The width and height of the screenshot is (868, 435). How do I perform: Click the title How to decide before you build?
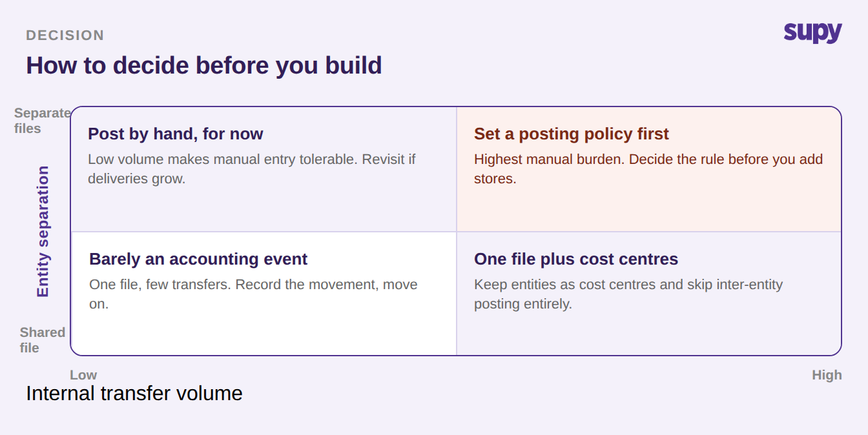(204, 65)
